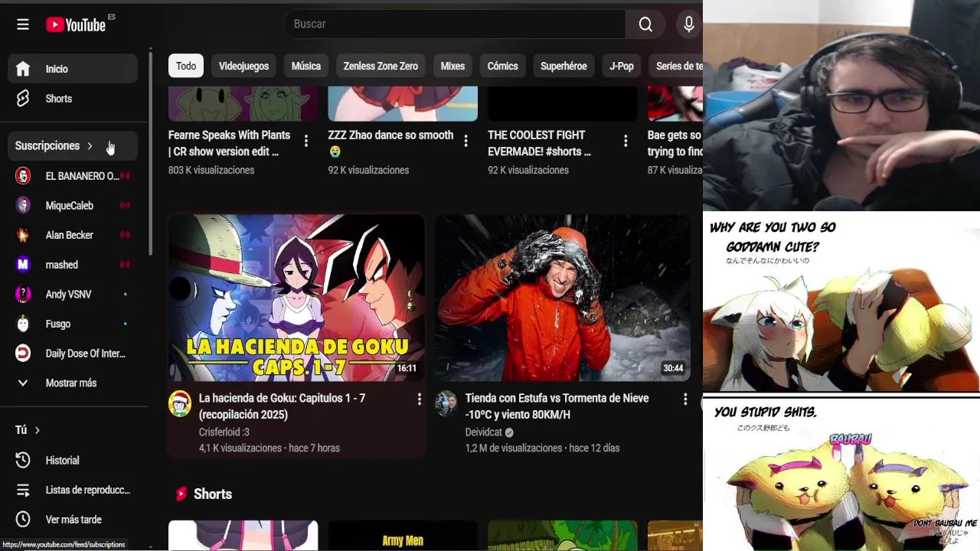Select the Todo filter chip
Image resolution: width=980 pixels, height=551 pixels.
(x=186, y=66)
